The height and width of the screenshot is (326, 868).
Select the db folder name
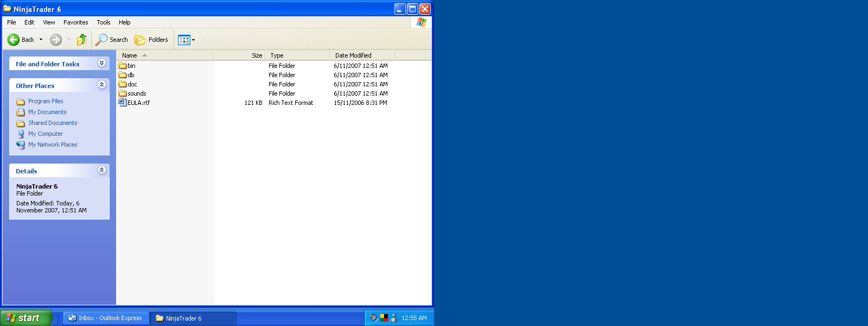tap(131, 75)
